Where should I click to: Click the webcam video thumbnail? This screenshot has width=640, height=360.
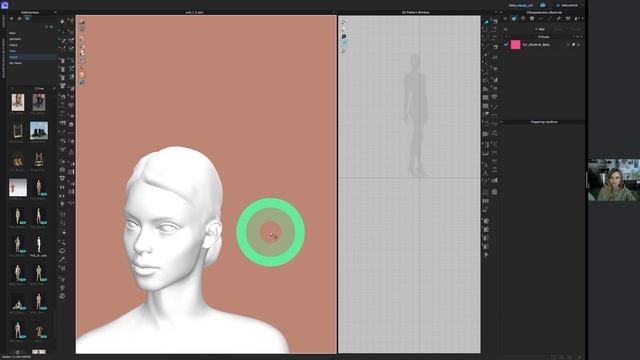(614, 180)
